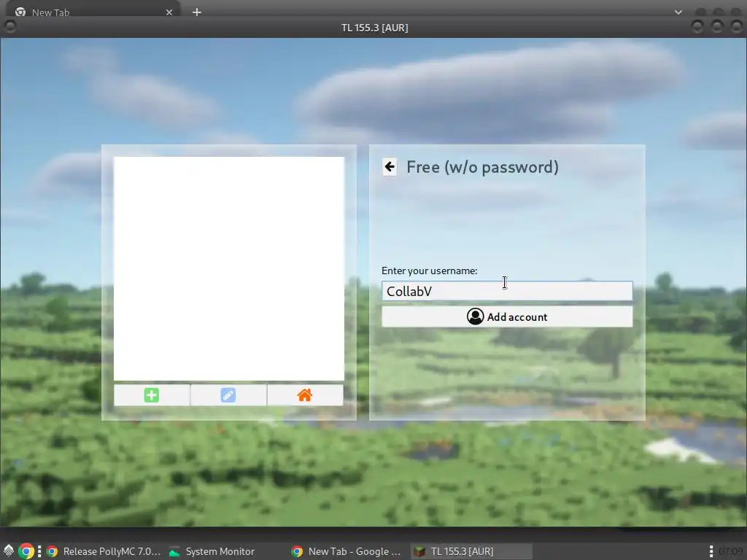This screenshot has height=560, width=747.
Task: Click the blue pencil edit-account icon
Action: point(228,394)
